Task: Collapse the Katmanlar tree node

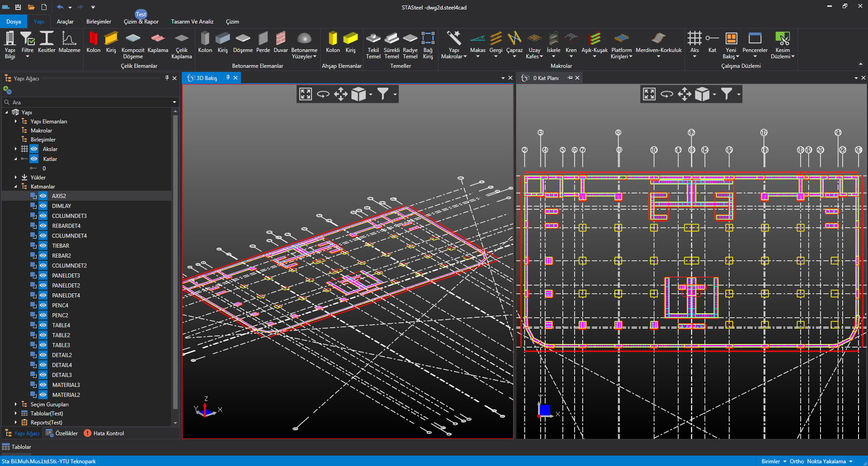Action: [x=15, y=186]
